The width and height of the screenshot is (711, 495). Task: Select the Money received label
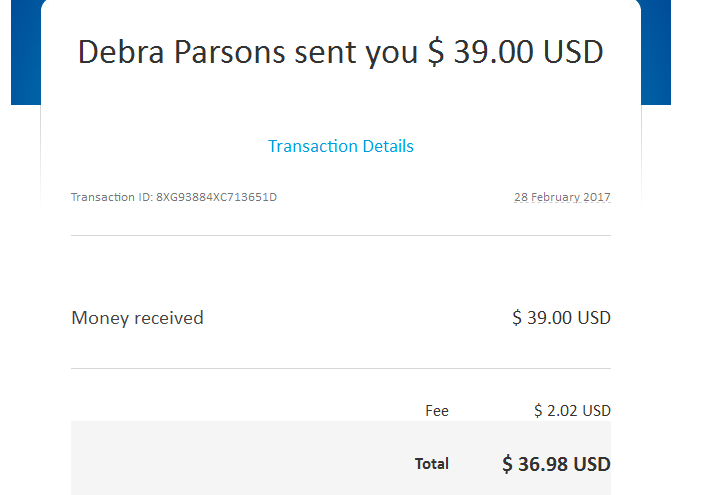(x=137, y=318)
